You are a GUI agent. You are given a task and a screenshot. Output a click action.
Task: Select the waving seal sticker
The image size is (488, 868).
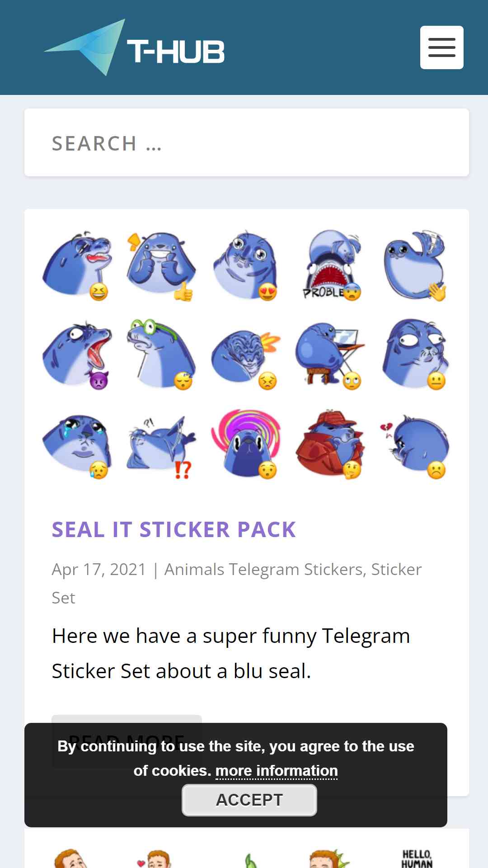point(415,265)
